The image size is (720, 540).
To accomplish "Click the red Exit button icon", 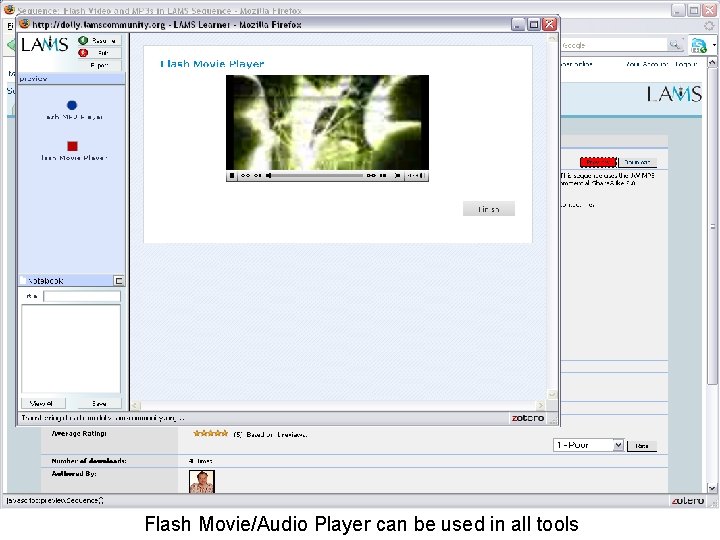I will 83,53.
